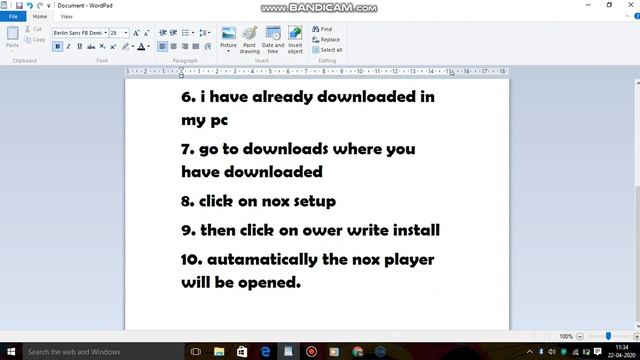This screenshot has height=360, width=640.
Task: Click the left indent marker on the ruler
Action: [181, 73]
